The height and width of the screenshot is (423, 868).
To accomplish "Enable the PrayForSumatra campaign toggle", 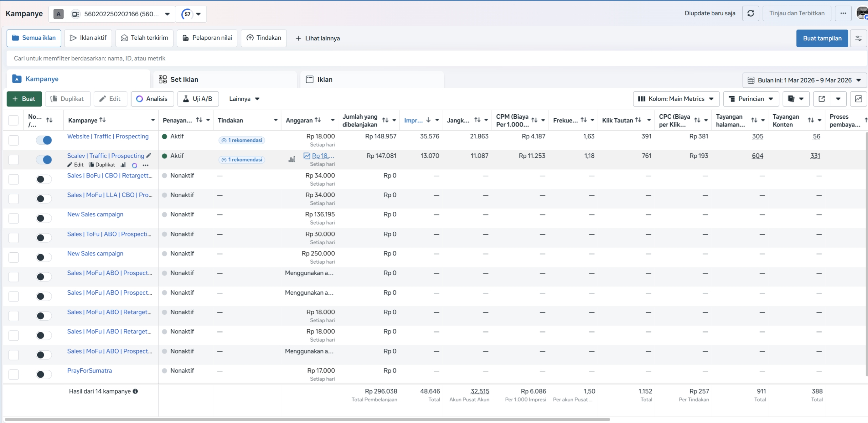I will pos(44,374).
